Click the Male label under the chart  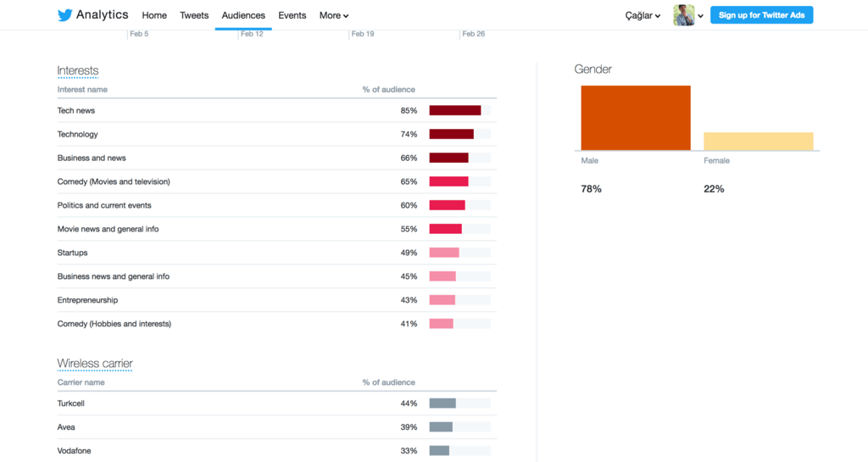click(x=590, y=160)
